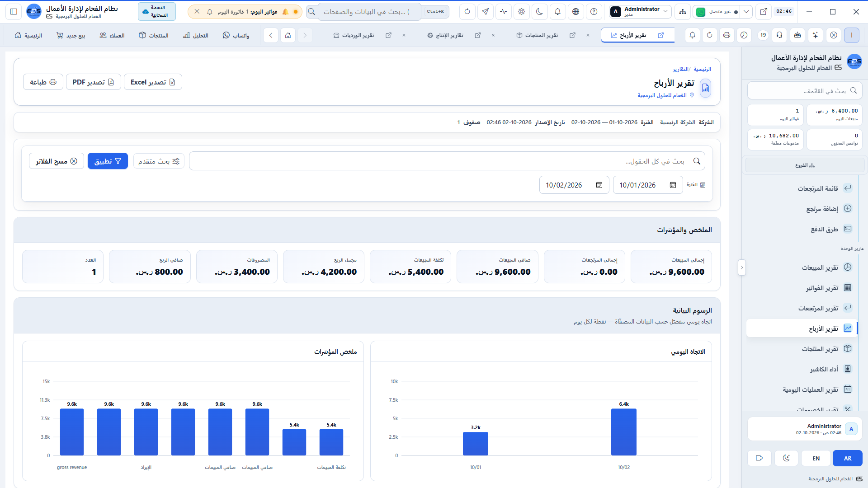
Task: Open the activity pulse icon
Action: coord(504,12)
